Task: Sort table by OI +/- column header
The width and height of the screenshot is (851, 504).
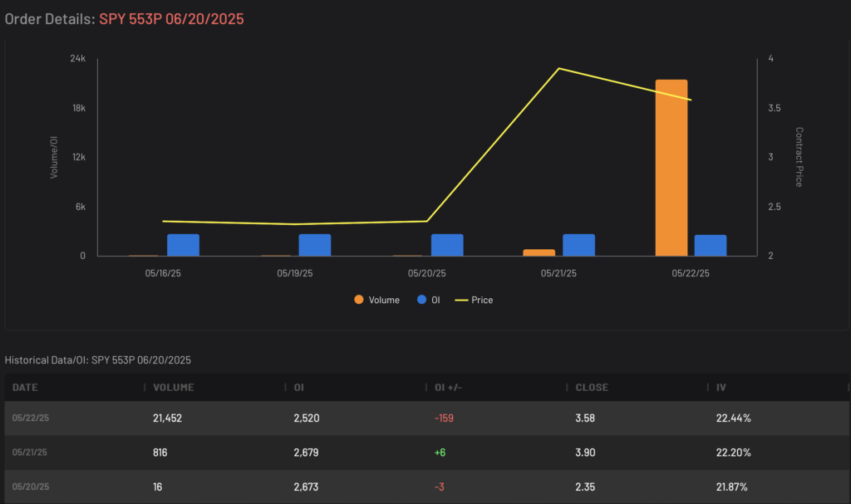Action: [x=448, y=388]
